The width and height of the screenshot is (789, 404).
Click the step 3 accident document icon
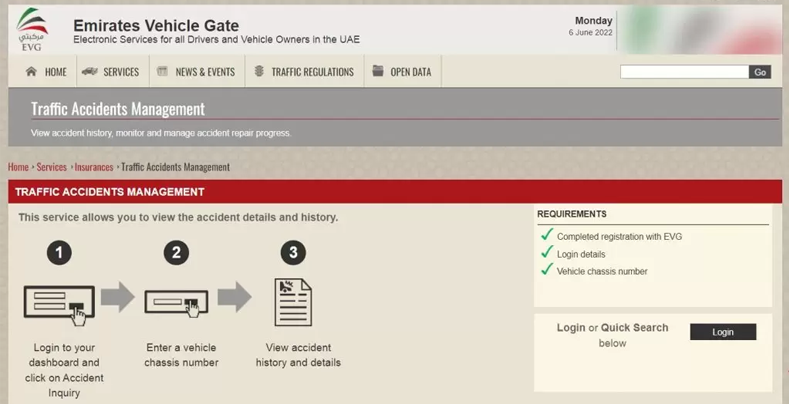click(293, 301)
